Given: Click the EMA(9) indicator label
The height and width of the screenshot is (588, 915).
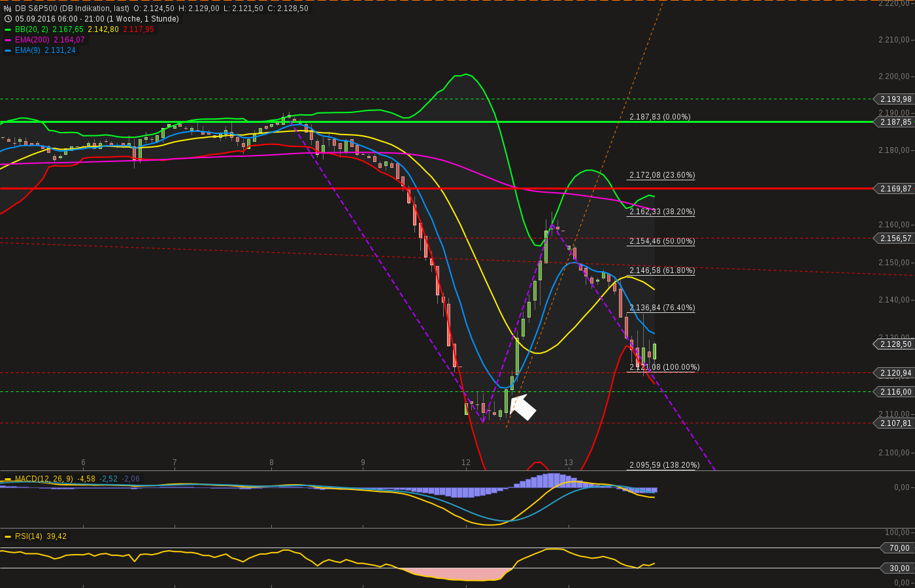Looking at the screenshot, I should point(27,50).
